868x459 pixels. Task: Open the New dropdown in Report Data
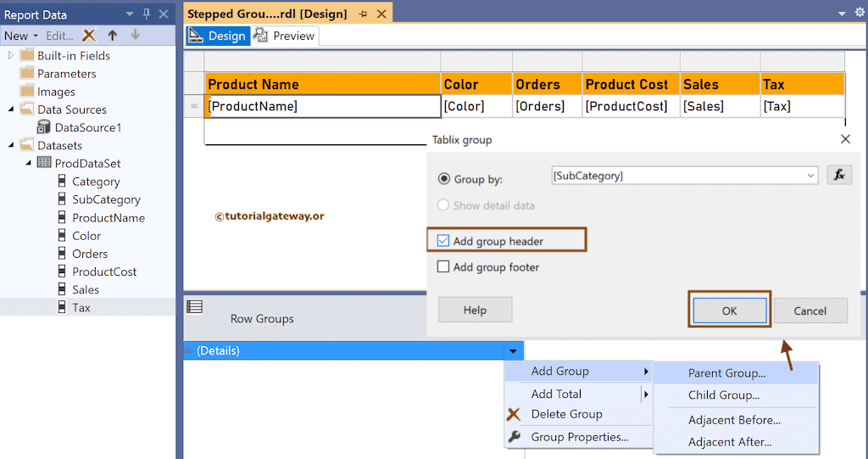tap(21, 36)
